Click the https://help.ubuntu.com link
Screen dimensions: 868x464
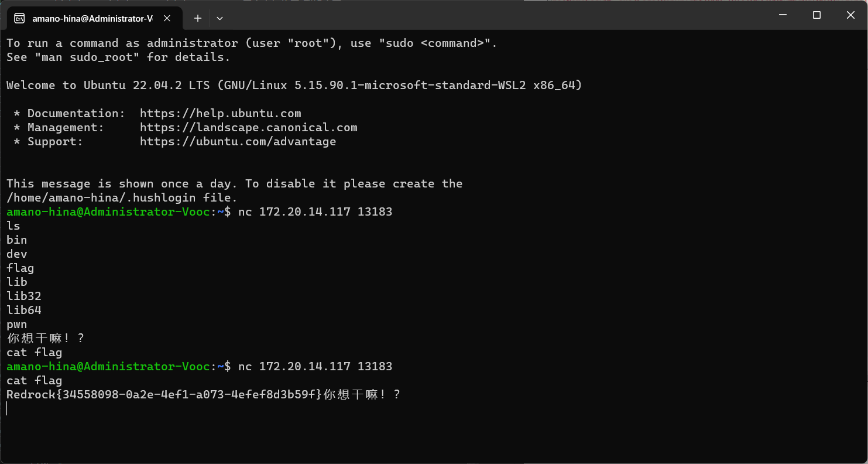(x=221, y=113)
